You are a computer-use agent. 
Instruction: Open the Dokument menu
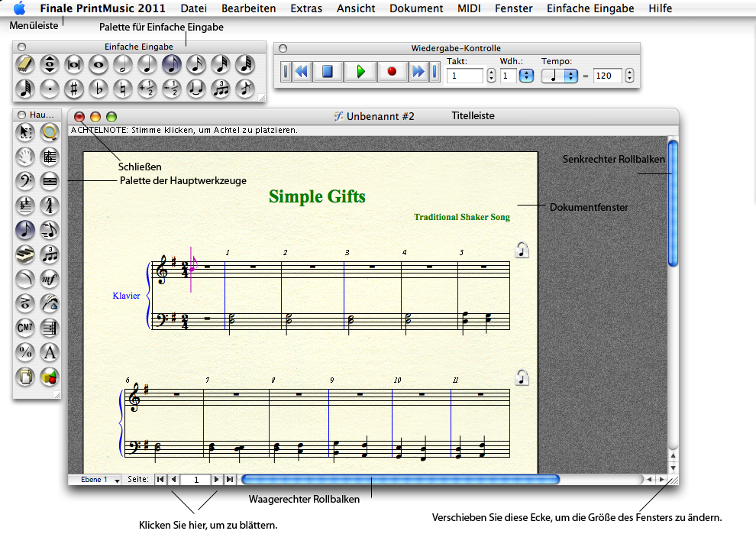pyautogui.click(x=416, y=8)
